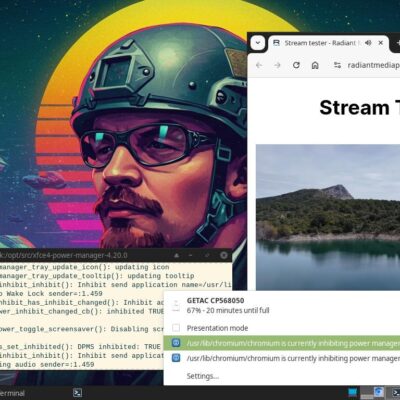The height and width of the screenshot is (400, 400).
Task: Open power manager Settings...
Action: [x=202, y=376]
